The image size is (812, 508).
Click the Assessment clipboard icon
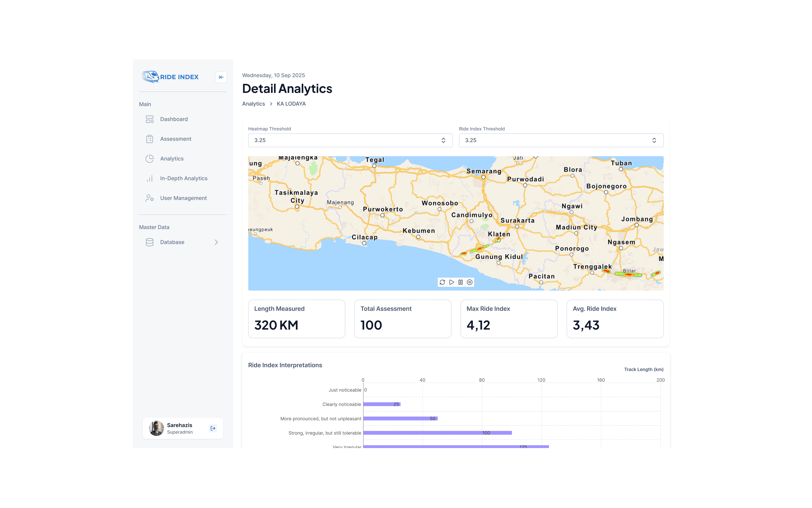150,139
